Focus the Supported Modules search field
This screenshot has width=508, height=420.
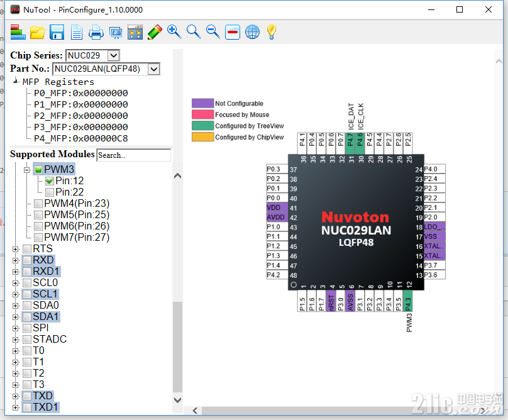(x=134, y=155)
